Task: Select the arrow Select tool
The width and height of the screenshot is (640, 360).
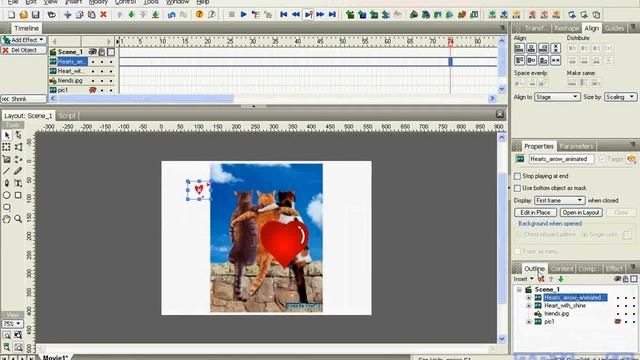Action: tap(7, 135)
